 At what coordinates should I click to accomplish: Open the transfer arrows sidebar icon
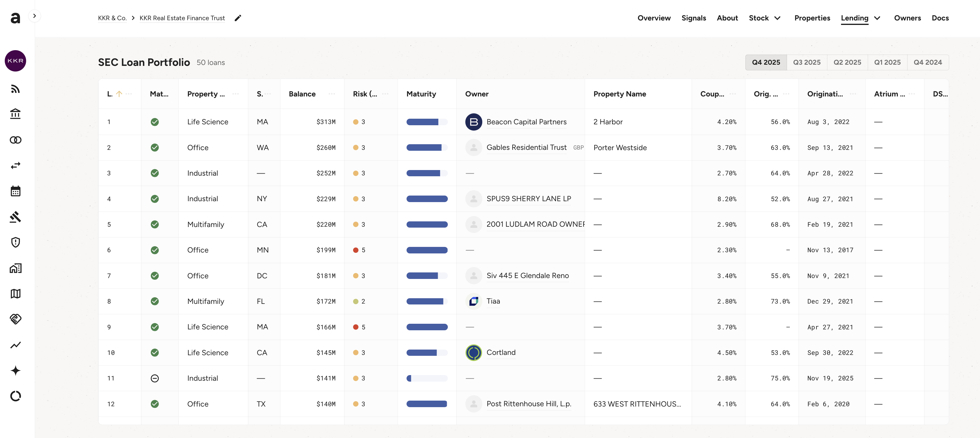15,165
